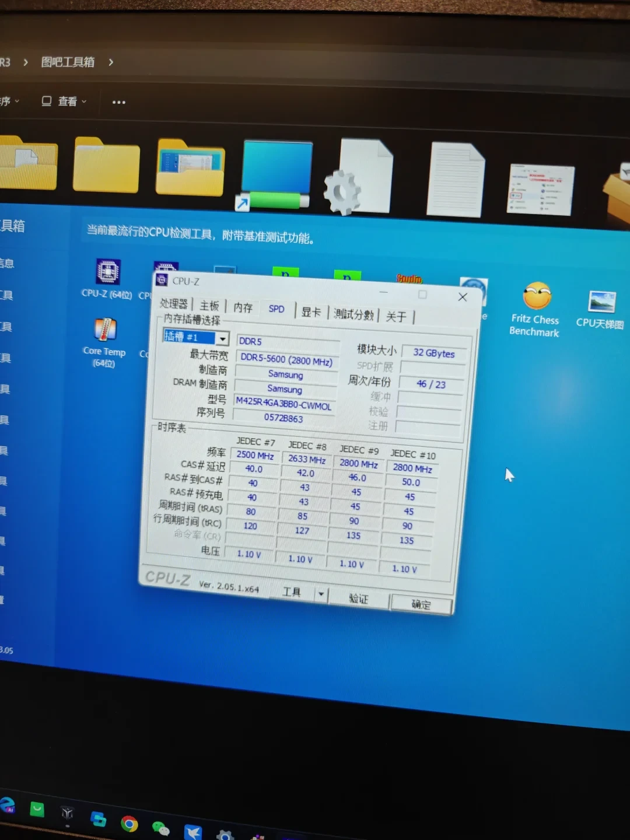This screenshot has width=630, height=840.
Task: Close the CPU-Z window
Action: coord(463,297)
